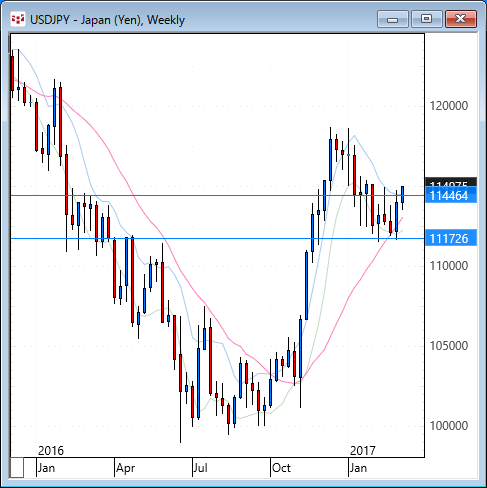
Task: Click the 111726 horizontal line price label
Action: (451, 239)
